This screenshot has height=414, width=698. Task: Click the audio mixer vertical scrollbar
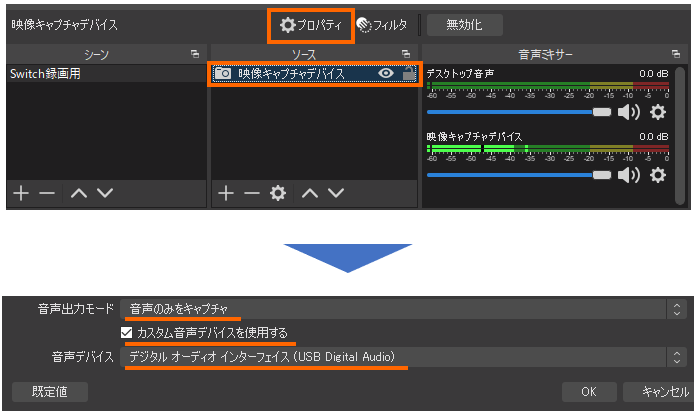679,136
